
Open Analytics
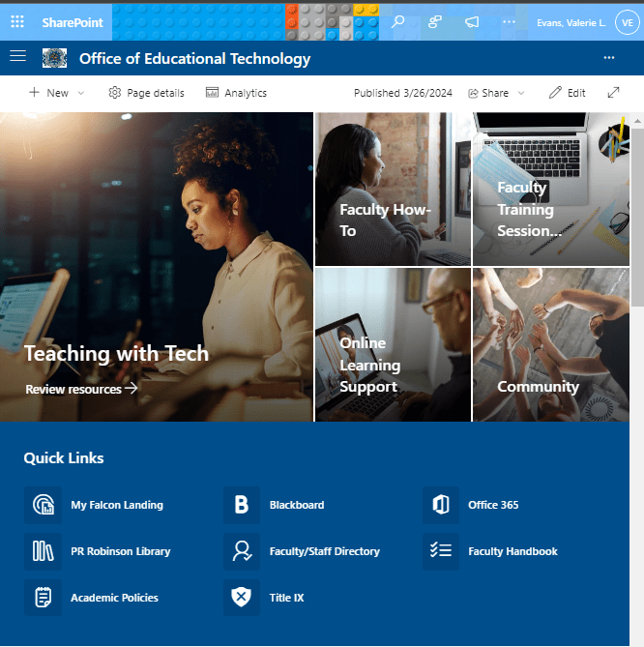[x=236, y=93]
